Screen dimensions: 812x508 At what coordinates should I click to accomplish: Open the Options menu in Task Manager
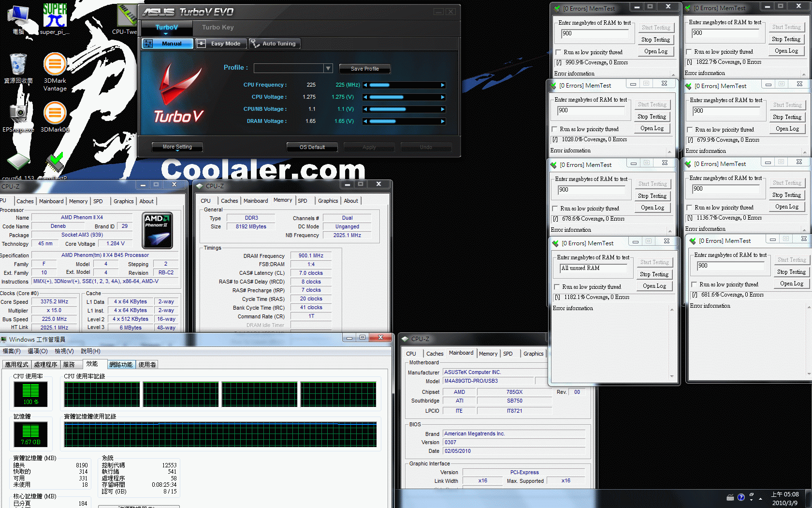coord(38,351)
